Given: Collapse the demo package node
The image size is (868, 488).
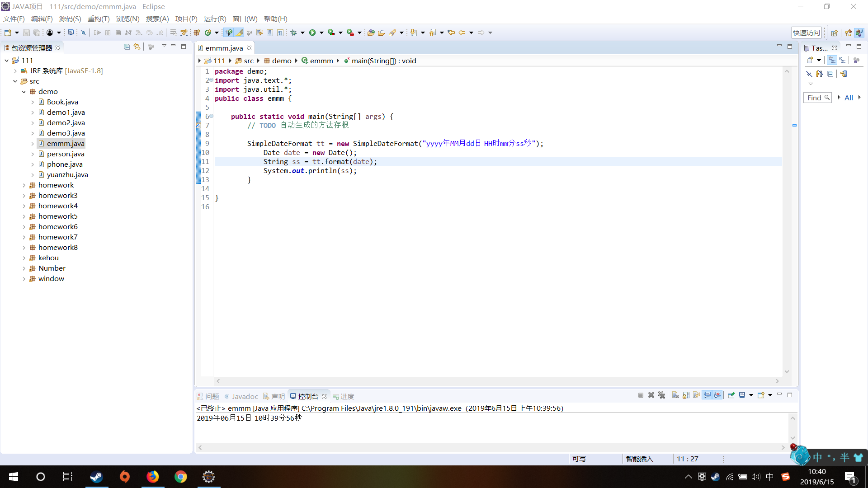Looking at the screenshot, I should tap(24, 92).
